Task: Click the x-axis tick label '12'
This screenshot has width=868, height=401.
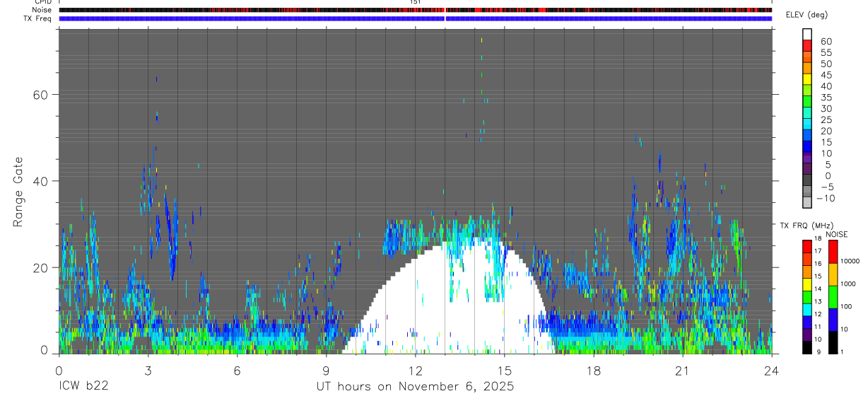Action: click(415, 370)
